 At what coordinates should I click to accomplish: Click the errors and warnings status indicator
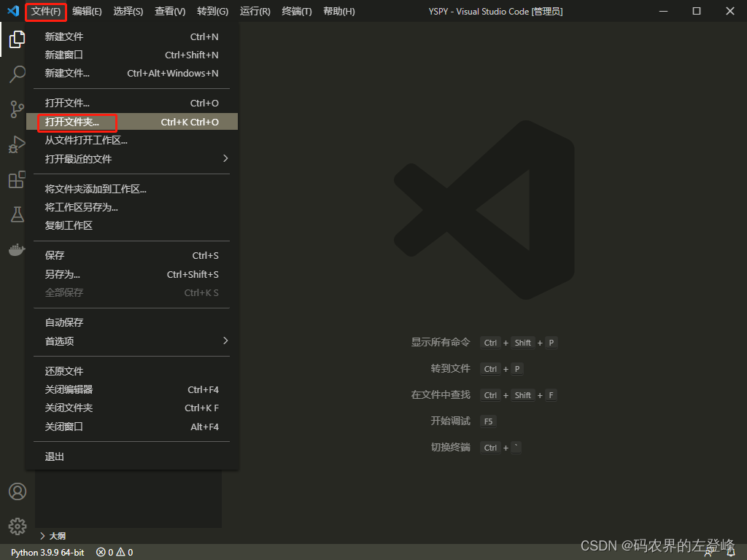pyautogui.click(x=115, y=553)
